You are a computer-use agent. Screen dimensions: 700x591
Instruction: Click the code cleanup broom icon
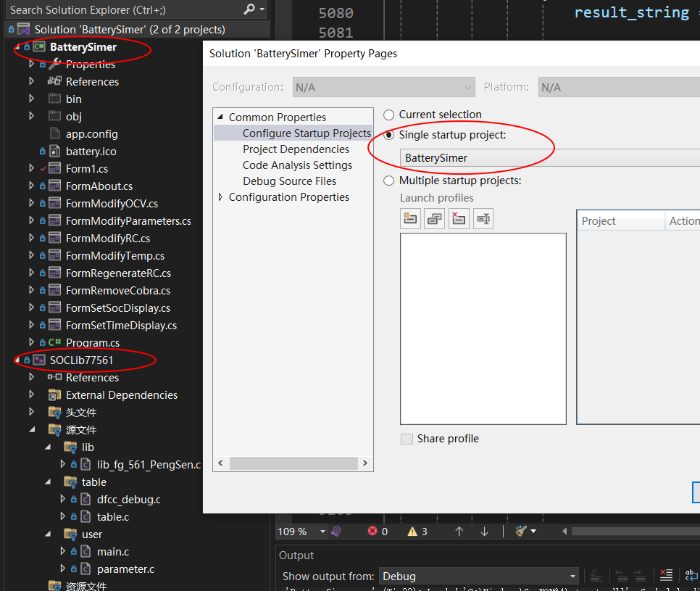(520, 531)
